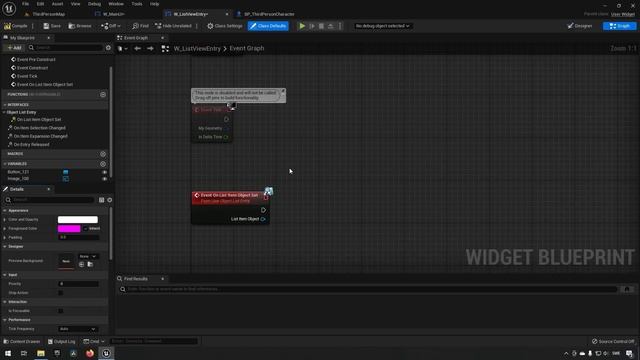Open Details panel settings gear
This screenshot has height=360, width=640.
point(109,200)
